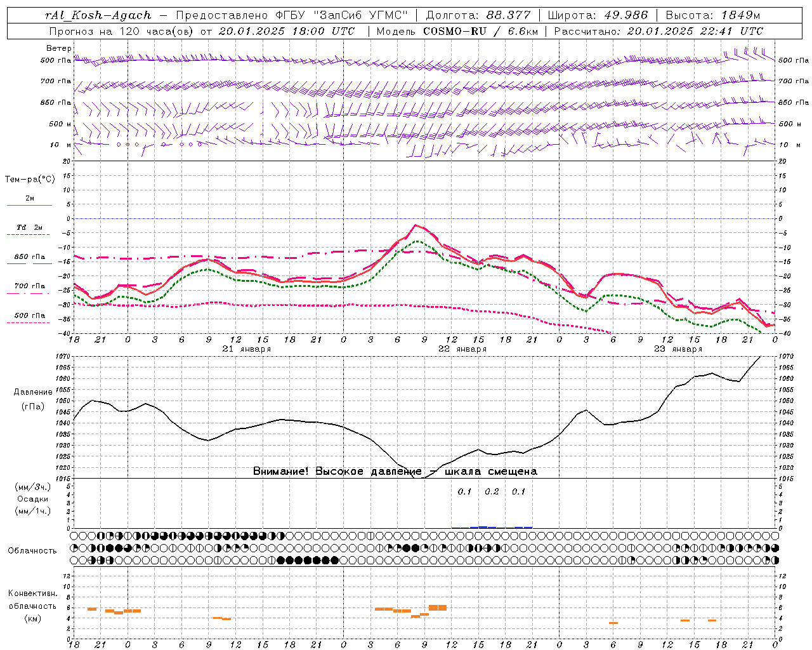The width and height of the screenshot is (812, 650).
Task: Click the Тем-ра(°C) axis title
Action: [x=30, y=180]
